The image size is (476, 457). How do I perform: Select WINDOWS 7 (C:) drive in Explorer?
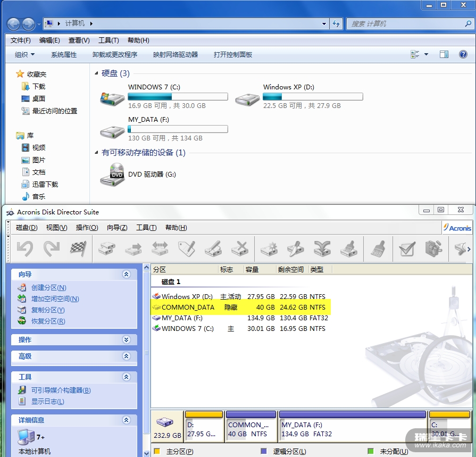(x=164, y=96)
